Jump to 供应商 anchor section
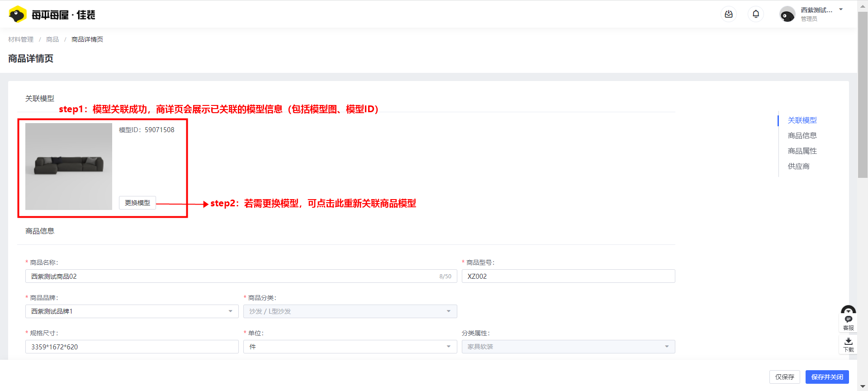This screenshot has width=868, height=391. click(799, 166)
